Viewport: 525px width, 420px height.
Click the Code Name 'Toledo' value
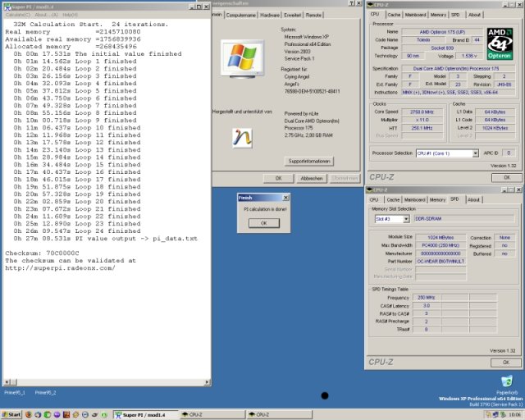(x=423, y=40)
